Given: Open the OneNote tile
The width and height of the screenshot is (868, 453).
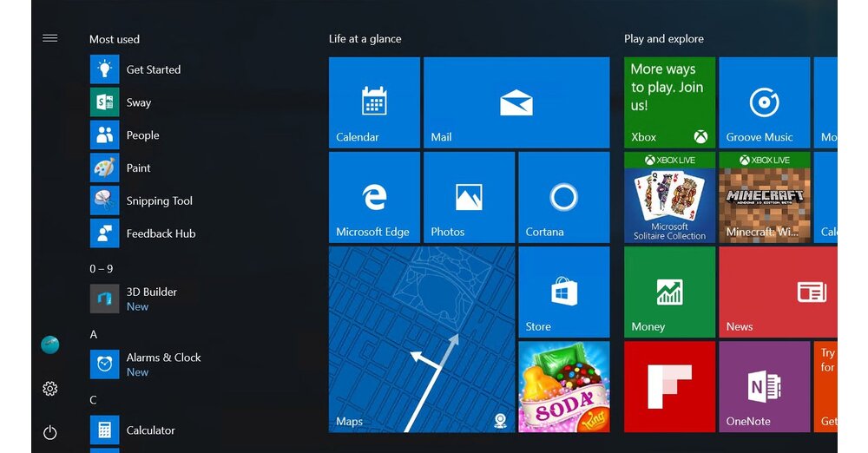Looking at the screenshot, I should coord(765,386).
